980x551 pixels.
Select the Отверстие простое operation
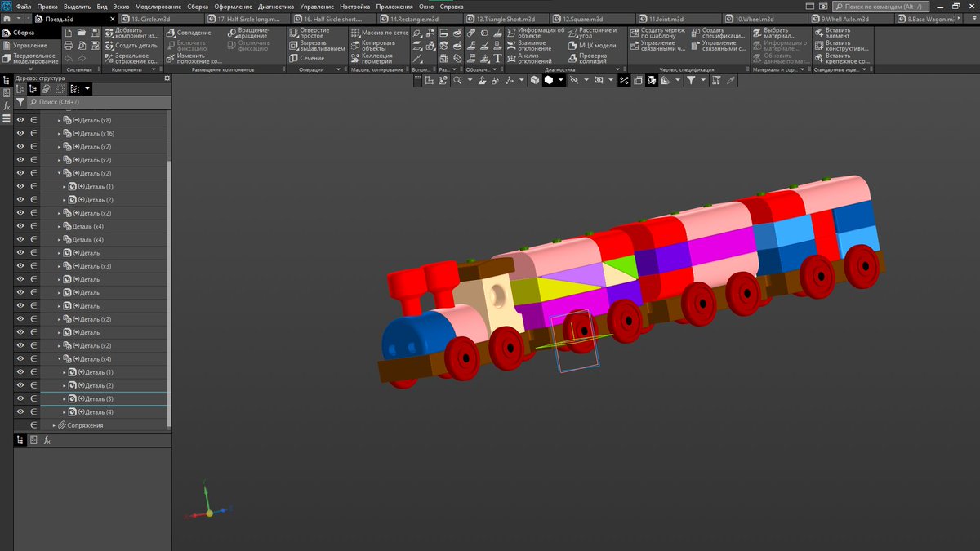pos(310,33)
